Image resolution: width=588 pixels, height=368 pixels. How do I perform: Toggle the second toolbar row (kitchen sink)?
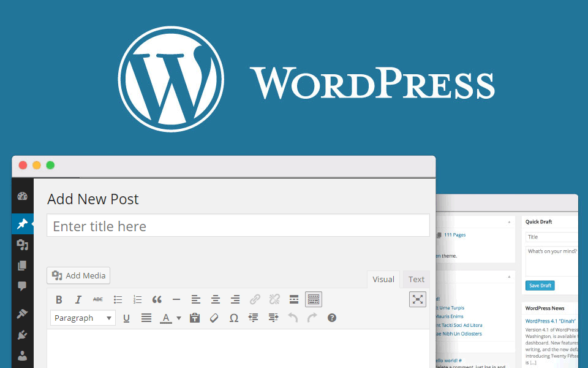(x=313, y=299)
